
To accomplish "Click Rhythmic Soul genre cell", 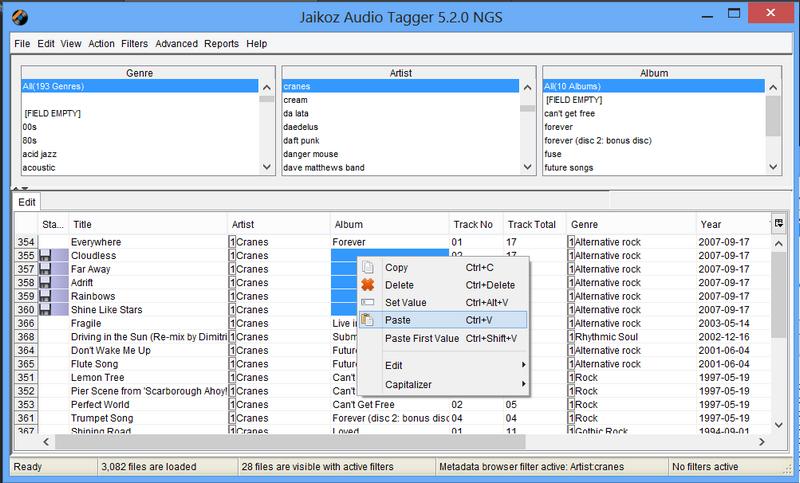I will tap(631, 337).
